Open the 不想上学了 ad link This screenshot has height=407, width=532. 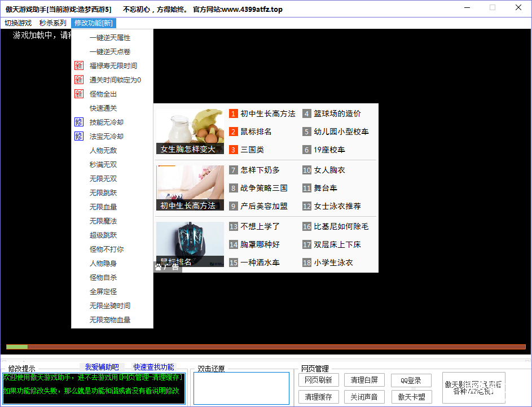(x=260, y=226)
